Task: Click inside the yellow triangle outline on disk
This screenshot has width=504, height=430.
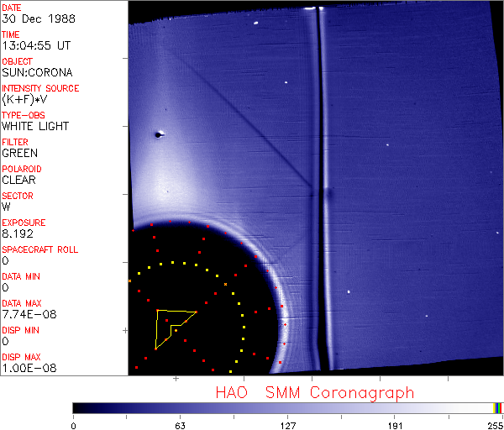Action: click(x=165, y=324)
